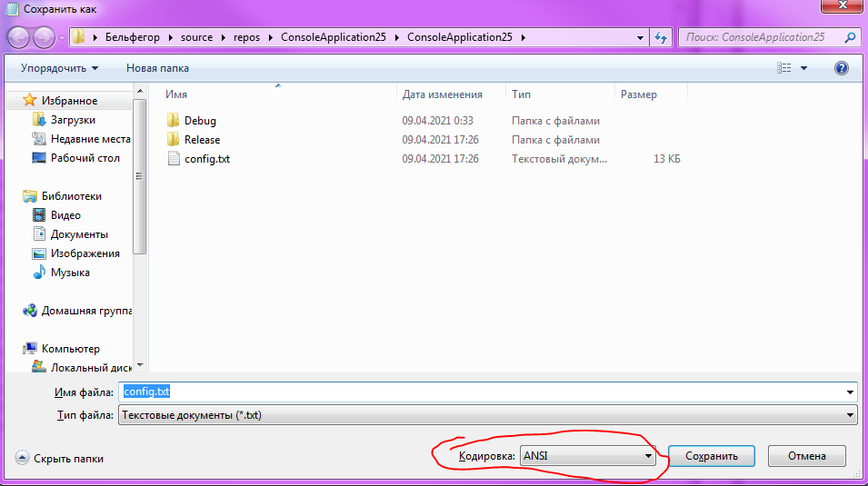The height and width of the screenshot is (486, 868).
Task: Click the navigation pane scroll down arrow
Action: pos(140,365)
